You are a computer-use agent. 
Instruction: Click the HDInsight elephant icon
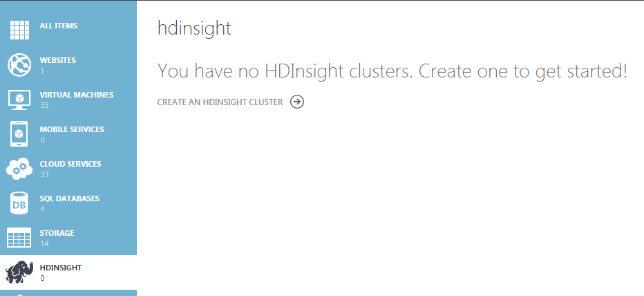pyautogui.click(x=19, y=272)
